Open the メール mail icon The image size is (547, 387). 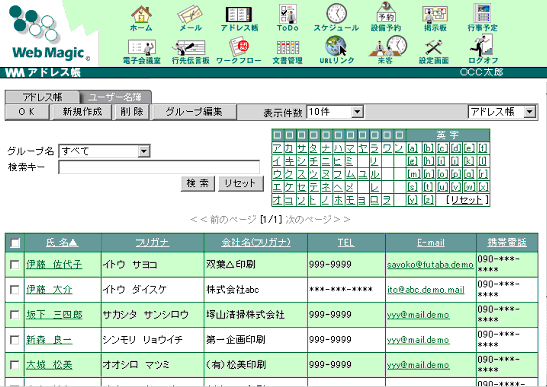[x=190, y=18]
